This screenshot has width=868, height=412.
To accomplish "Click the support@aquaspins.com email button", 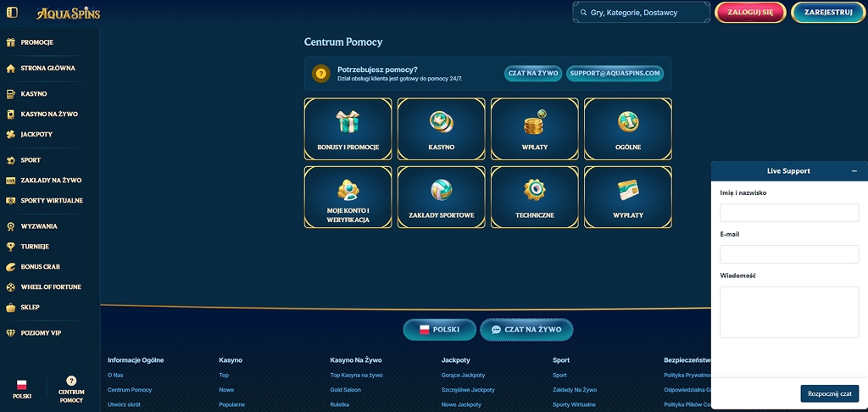I will [x=615, y=73].
